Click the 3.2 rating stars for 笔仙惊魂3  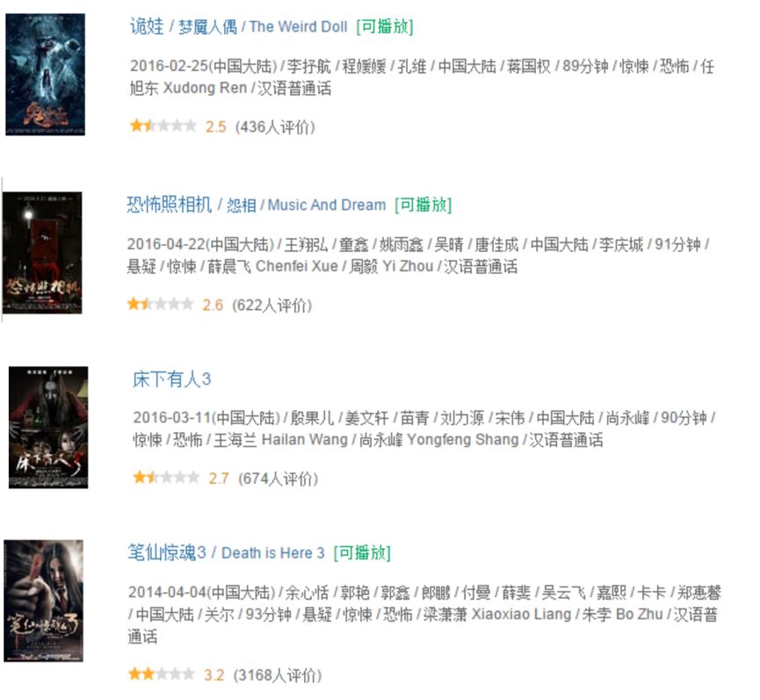tap(162, 674)
